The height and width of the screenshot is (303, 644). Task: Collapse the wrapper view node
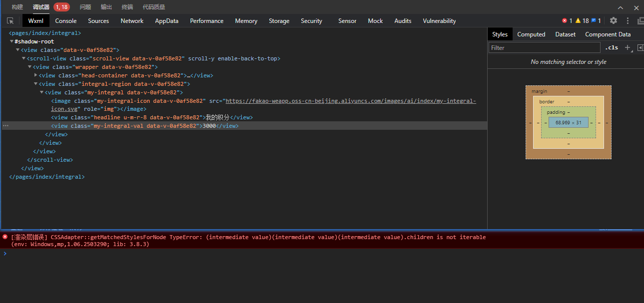point(29,67)
